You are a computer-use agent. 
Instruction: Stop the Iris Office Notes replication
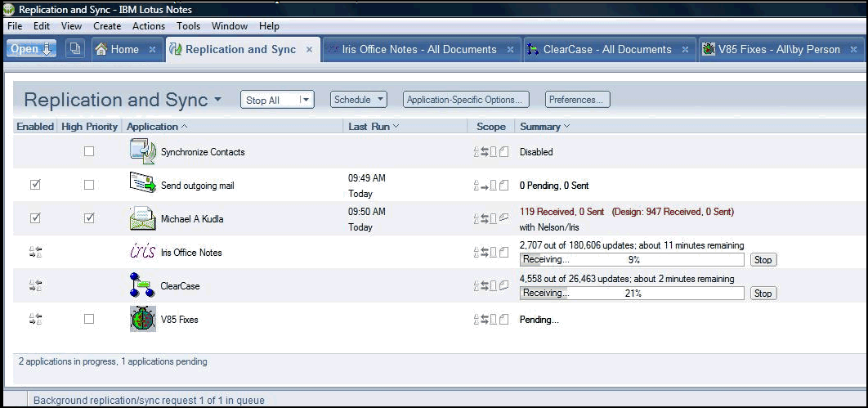coord(763,260)
